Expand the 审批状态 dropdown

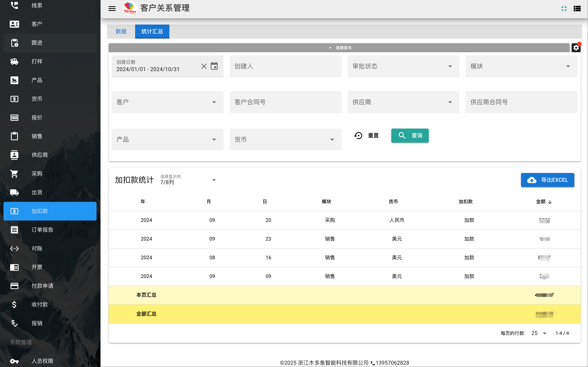pyautogui.click(x=403, y=66)
